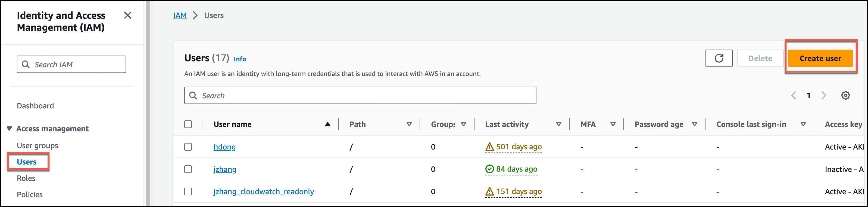Open the Password age column sort dropdown

[694, 124]
